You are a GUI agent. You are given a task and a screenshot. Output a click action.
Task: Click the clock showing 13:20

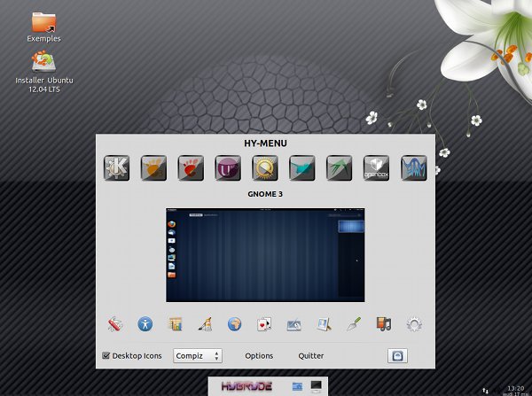tap(515, 388)
